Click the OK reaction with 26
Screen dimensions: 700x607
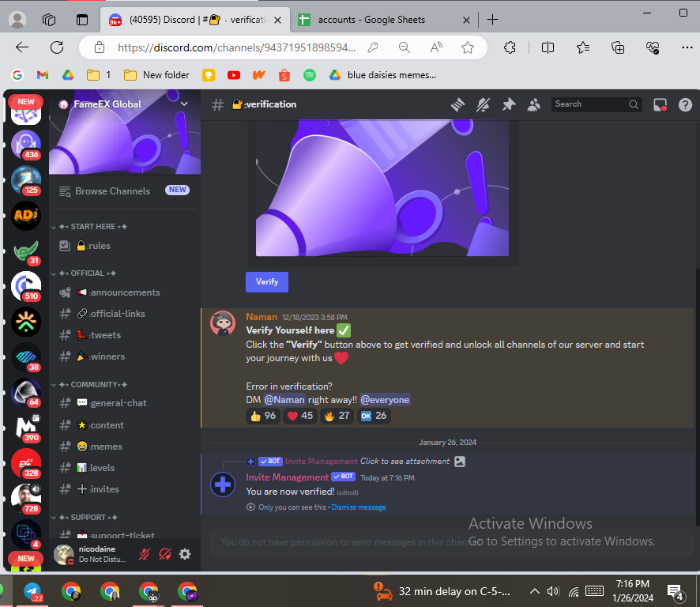[374, 416]
